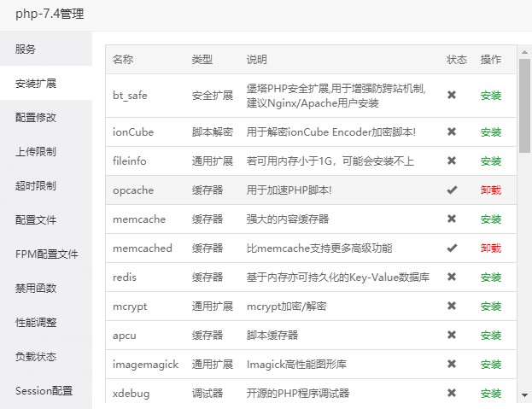The height and width of the screenshot is (409, 532).
Task: Select the 禁用函数 sidebar tab
Action: point(46,289)
